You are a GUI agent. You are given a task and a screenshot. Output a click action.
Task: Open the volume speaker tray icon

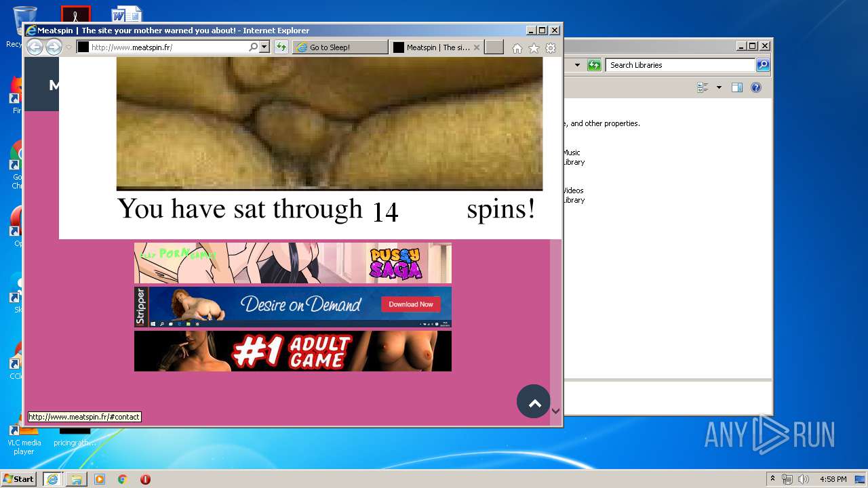pos(804,479)
